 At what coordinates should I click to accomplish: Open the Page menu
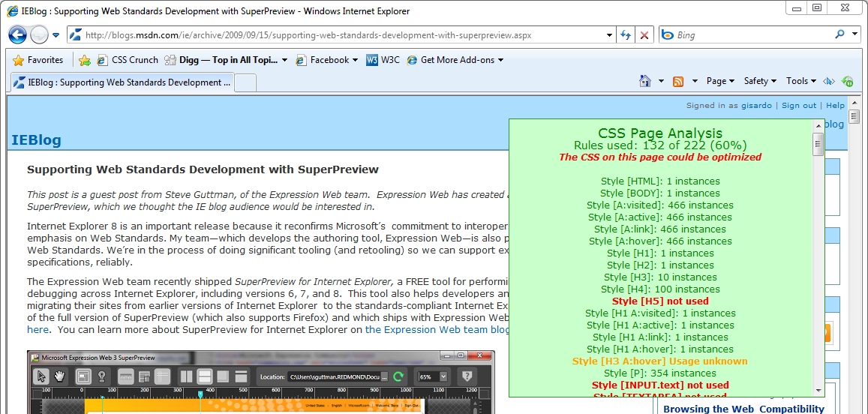coord(720,81)
